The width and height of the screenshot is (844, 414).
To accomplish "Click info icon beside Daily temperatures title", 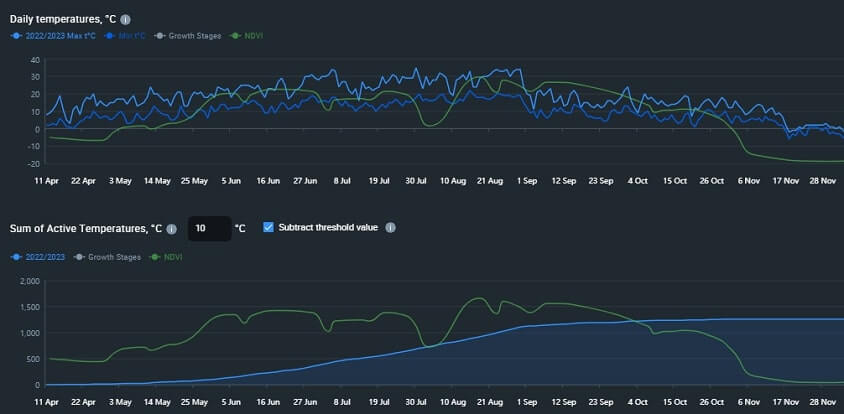I will (x=125, y=19).
